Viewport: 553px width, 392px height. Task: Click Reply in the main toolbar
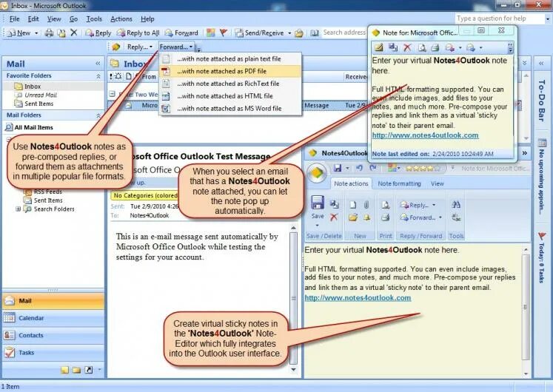tap(98, 33)
